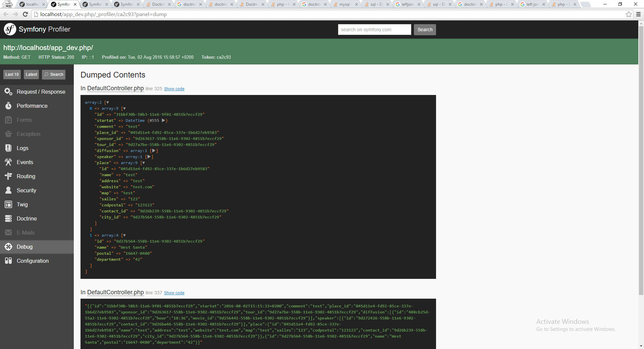644x349 pixels.
Task: Click Show code link for line 325
Action: pyautogui.click(x=174, y=89)
